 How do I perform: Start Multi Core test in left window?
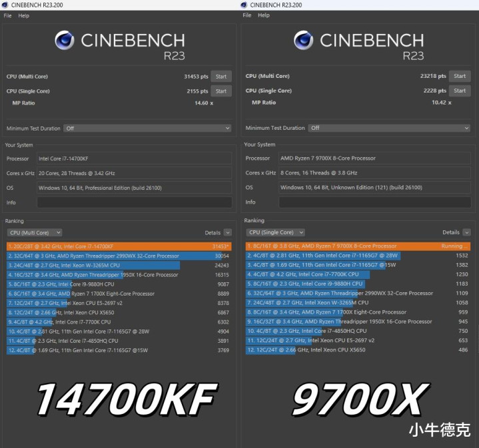tap(221, 77)
